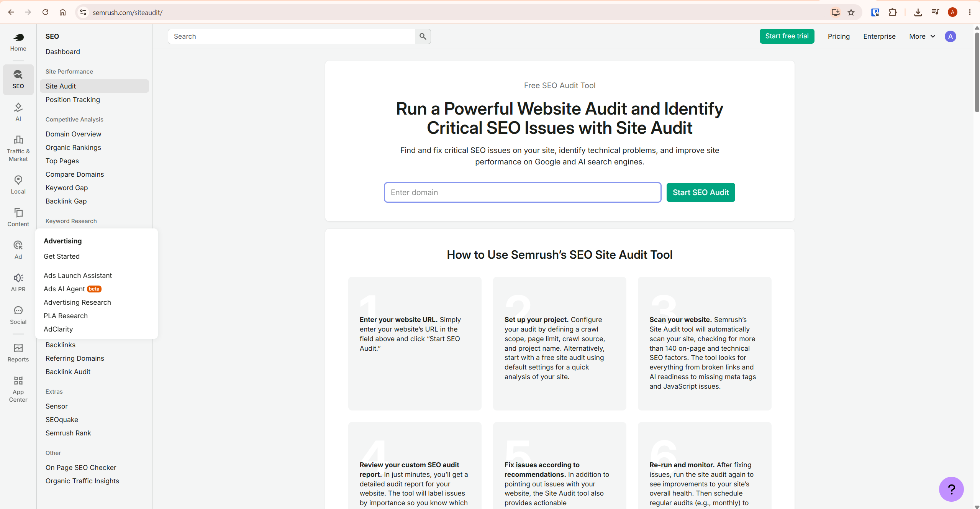Image resolution: width=980 pixels, height=509 pixels.
Task: Bookmark this page with the star
Action: 851,12
